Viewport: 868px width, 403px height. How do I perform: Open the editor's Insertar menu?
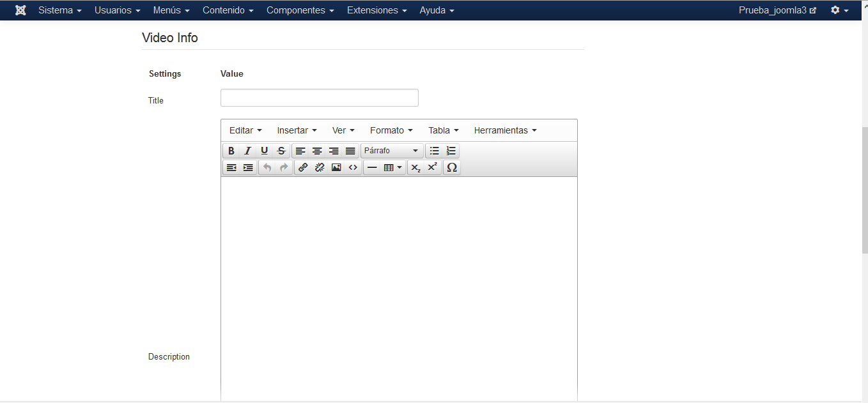click(297, 130)
